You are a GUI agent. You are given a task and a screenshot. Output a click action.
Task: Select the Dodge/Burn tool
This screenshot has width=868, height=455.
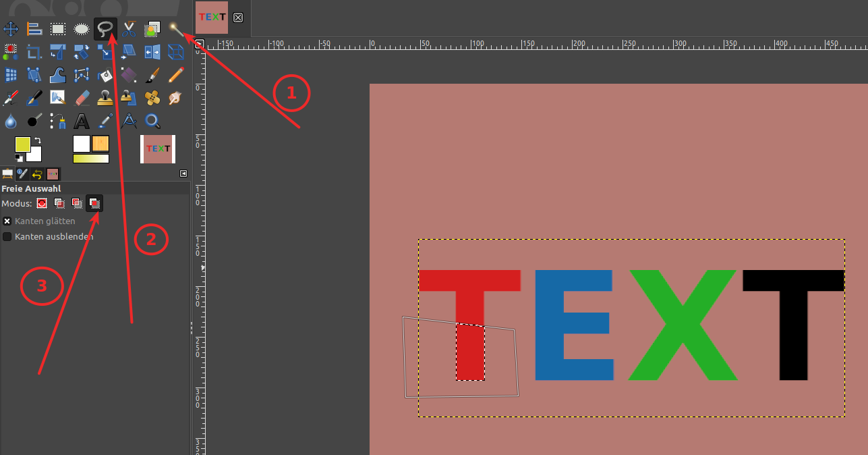click(x=34, y=121)
